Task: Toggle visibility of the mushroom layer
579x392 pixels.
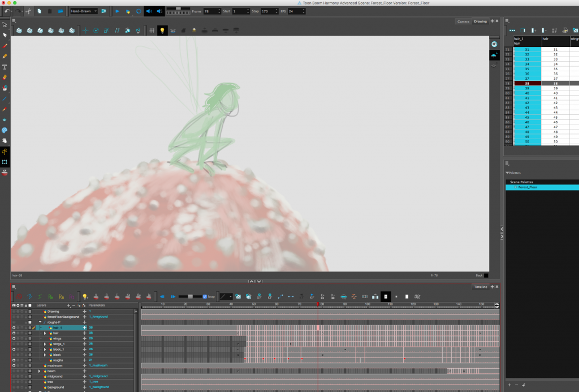Action: pyautogui.click(x=13, y=365)
